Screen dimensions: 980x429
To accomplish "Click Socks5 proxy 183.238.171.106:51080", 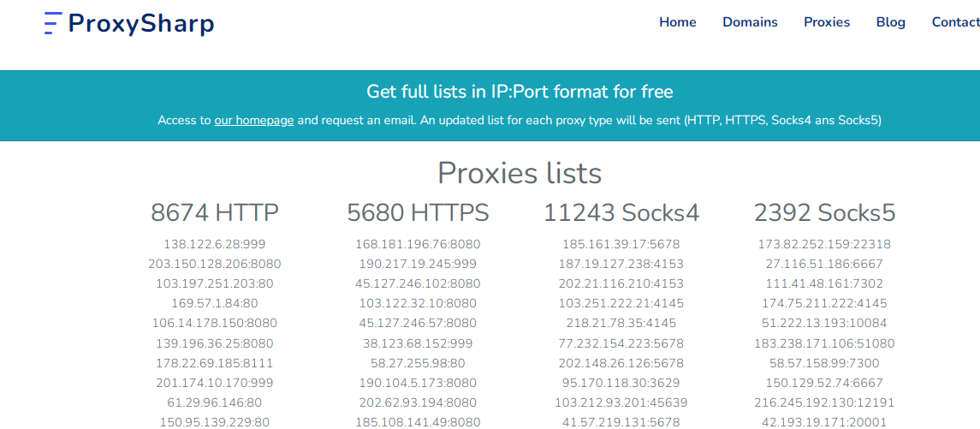I will (x=825, y=343).
